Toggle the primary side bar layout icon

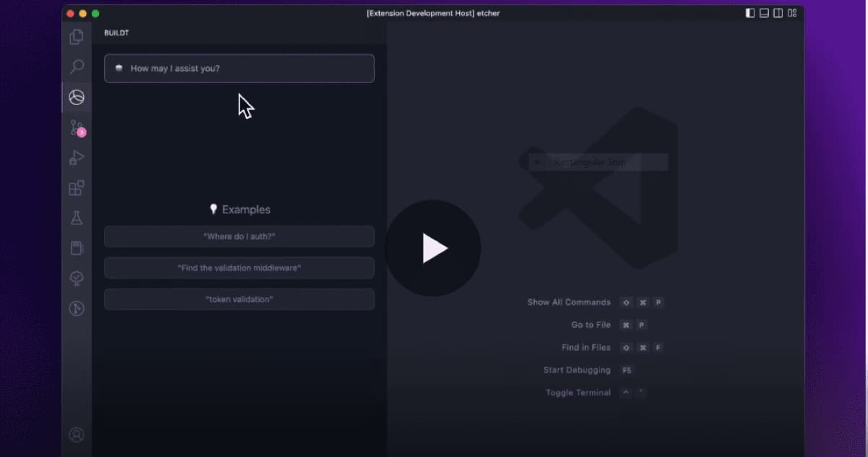coord(750,13)
